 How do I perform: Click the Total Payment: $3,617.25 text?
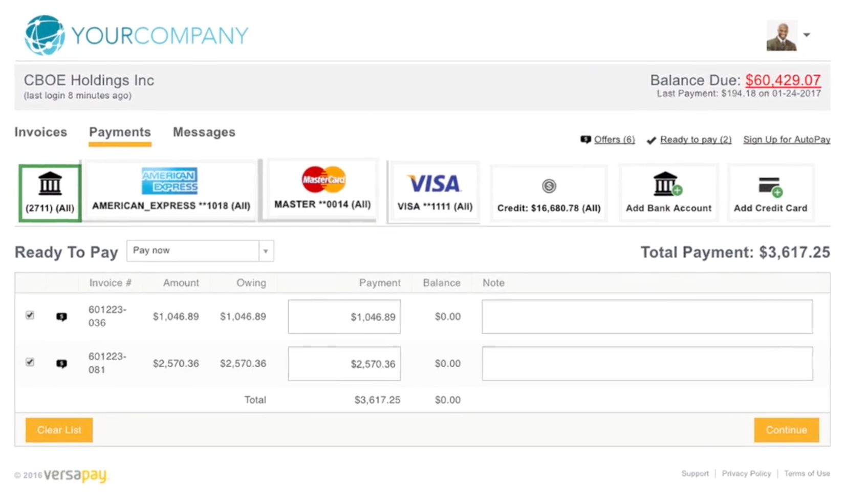tap(735, 252)
